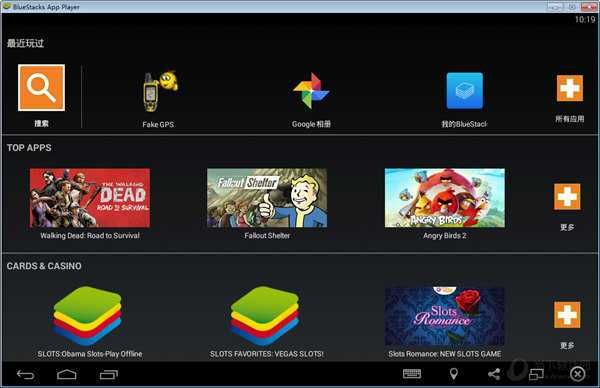600x388 pixels.
Task: Open the Angry Birds 2 banner
Action: click(445, 198)
